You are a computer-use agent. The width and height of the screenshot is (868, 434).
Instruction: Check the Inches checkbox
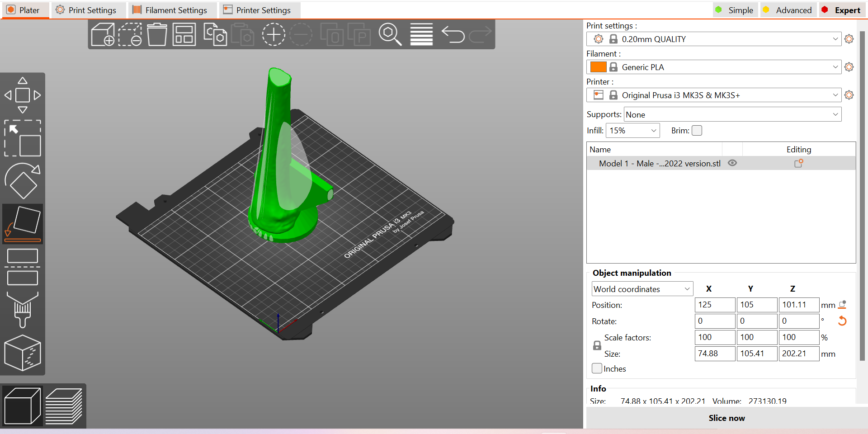tap(597, 368)
